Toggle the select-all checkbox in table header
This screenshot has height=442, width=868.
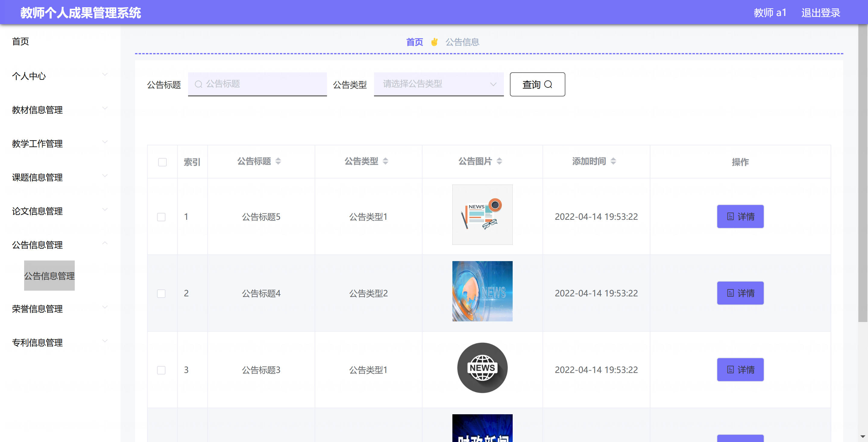pyautogui.click(x=162, y=162)
